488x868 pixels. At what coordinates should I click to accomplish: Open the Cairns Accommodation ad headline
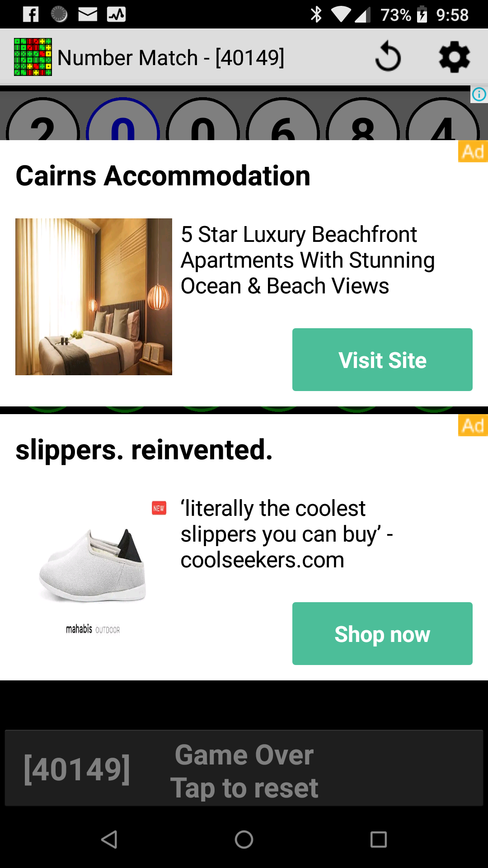[x=163, y=176]
